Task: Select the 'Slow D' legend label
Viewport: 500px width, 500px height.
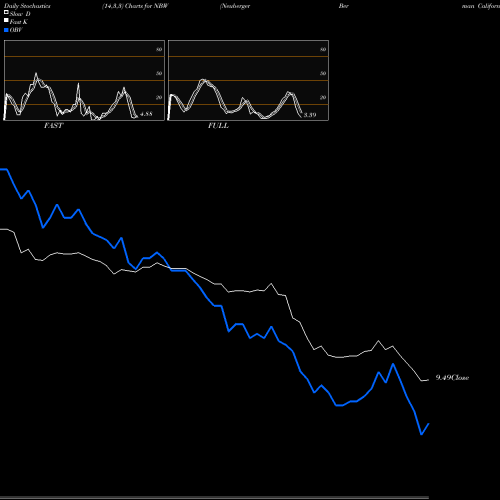Action: (20, 14)
